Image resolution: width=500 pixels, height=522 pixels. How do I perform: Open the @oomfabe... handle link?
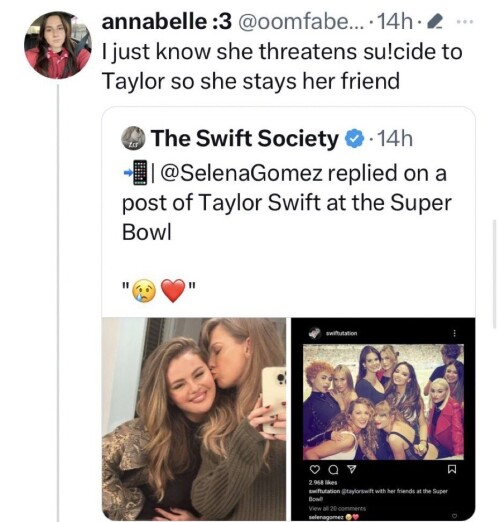[301, 22]
